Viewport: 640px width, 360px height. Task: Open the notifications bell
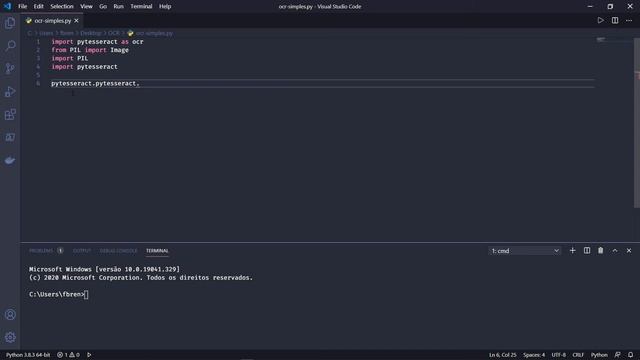pyautogui.click(x=631, y=355)
